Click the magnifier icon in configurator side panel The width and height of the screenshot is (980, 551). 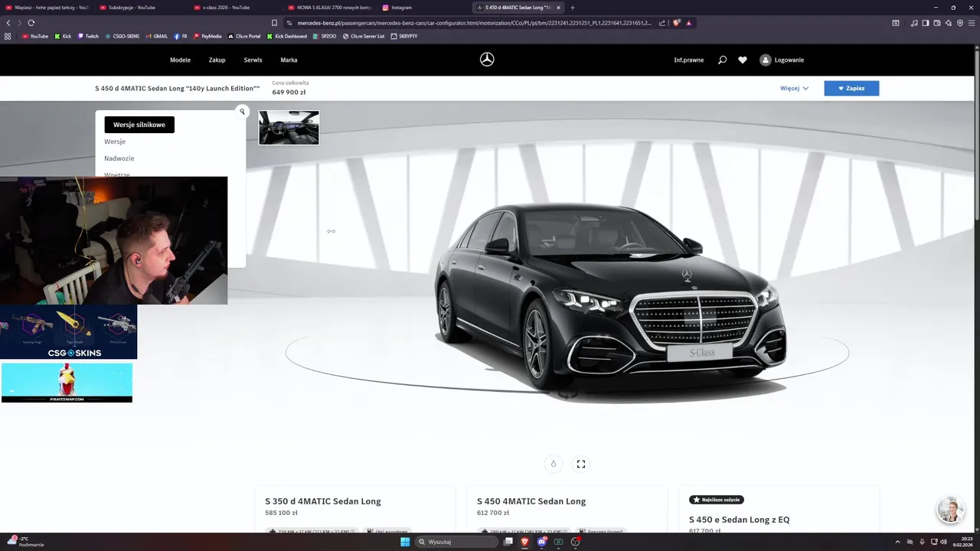click(x=242, y=112)
